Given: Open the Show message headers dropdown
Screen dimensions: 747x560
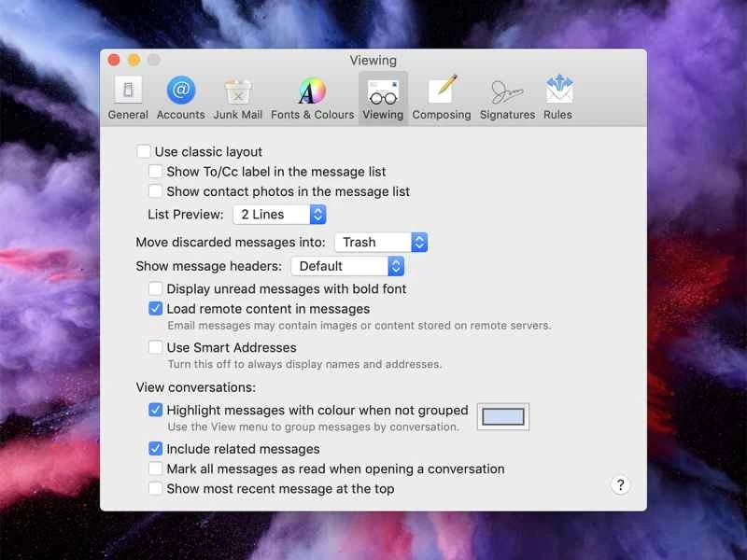Looking at the screenshot, I should coord(347,266).
